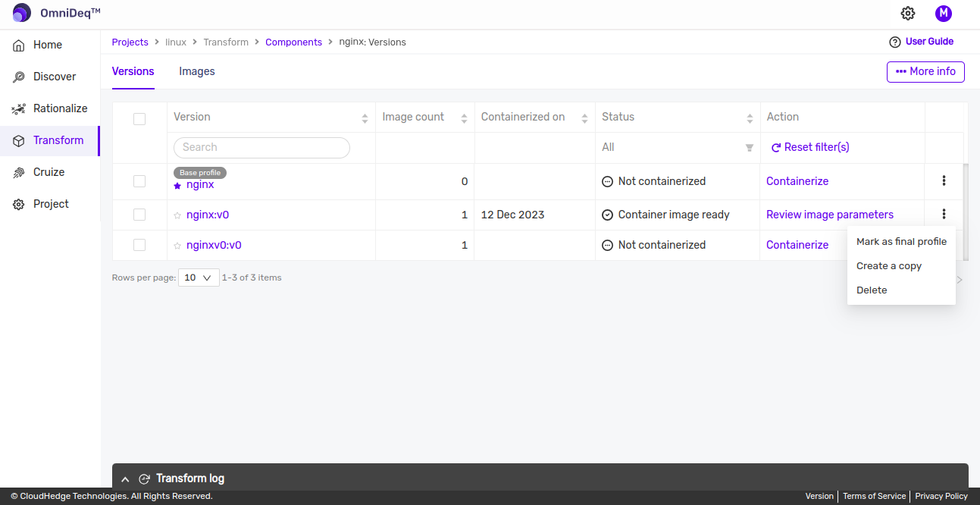980x505 pixels.
Task: Click Projects in the breadcrumb
Action: [x=130, y=42]
